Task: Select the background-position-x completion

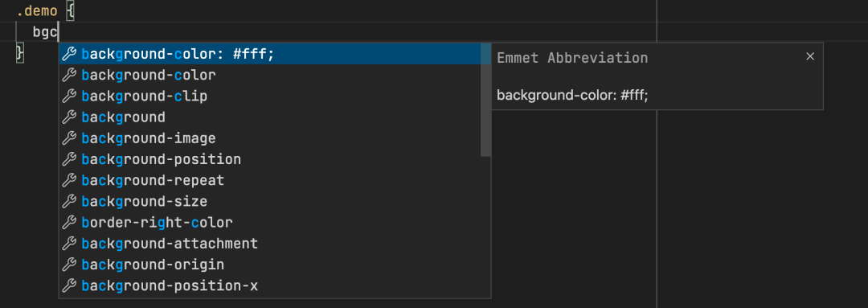Action: 270,285
